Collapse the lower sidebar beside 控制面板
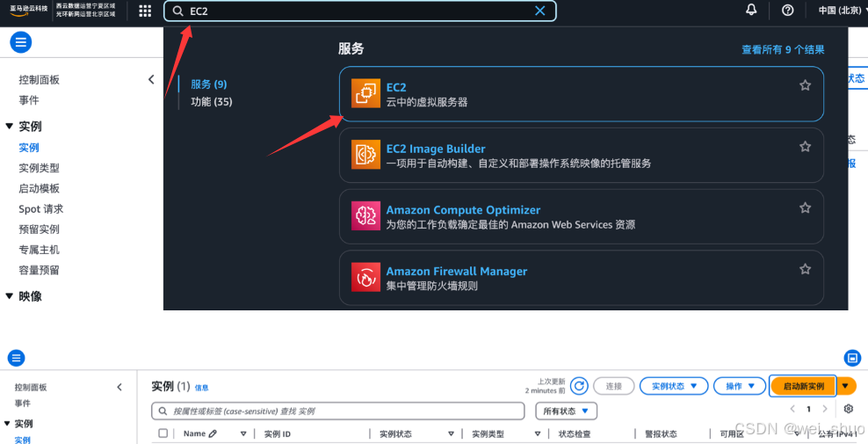Viewport: 868px width, 444px height. point(119,388)
